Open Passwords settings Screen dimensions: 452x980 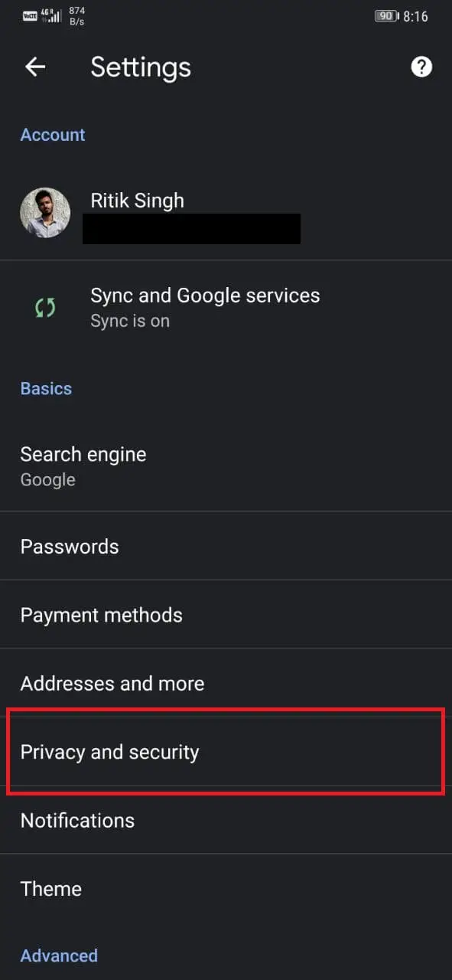(x=226, y=546)
